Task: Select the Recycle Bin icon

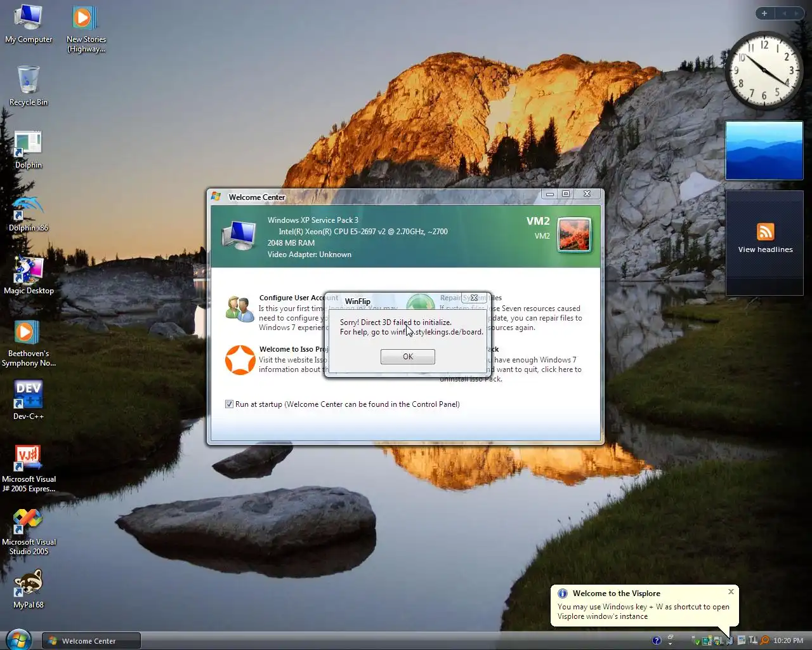Action: click(x=29, y=86)
